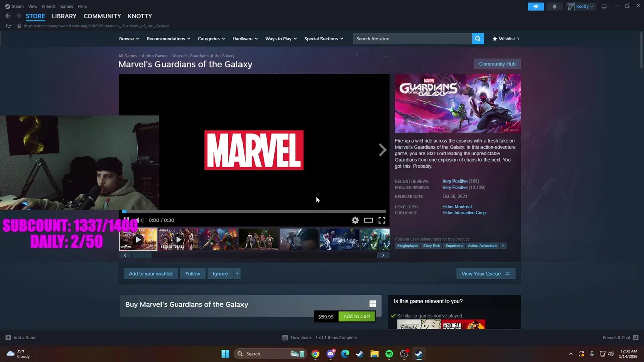Go back with the navigation arrow
The image size is (644, 362).
click(8, 16)
